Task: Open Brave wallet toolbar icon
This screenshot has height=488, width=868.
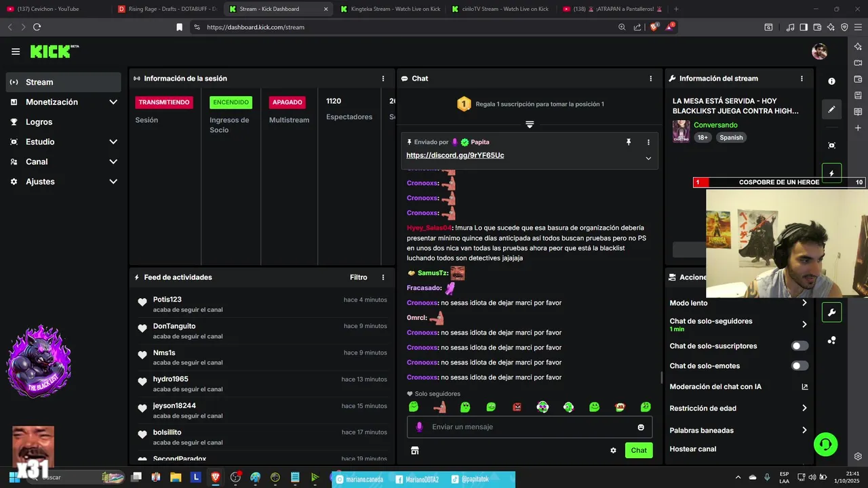Action: [x=817, y=27]
